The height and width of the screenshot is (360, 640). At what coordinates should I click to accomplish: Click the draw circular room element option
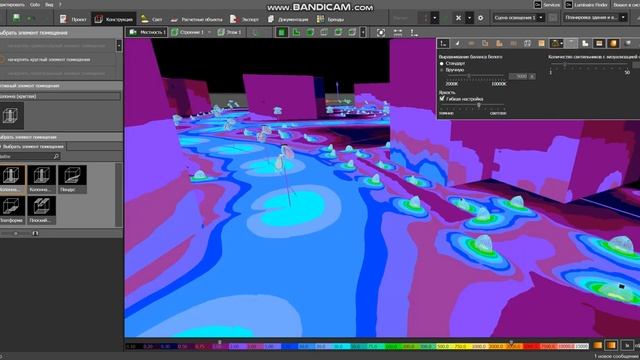pyautogui.click(x=58, y=60)
